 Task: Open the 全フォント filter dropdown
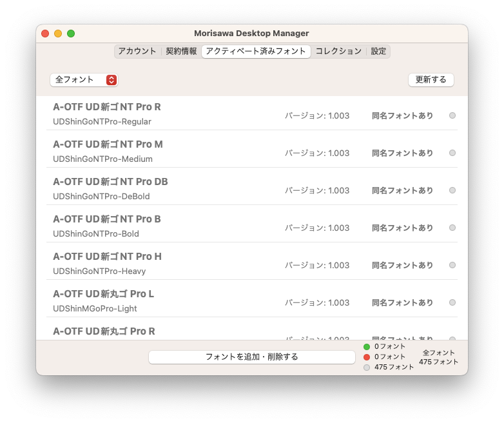[84, 80]
